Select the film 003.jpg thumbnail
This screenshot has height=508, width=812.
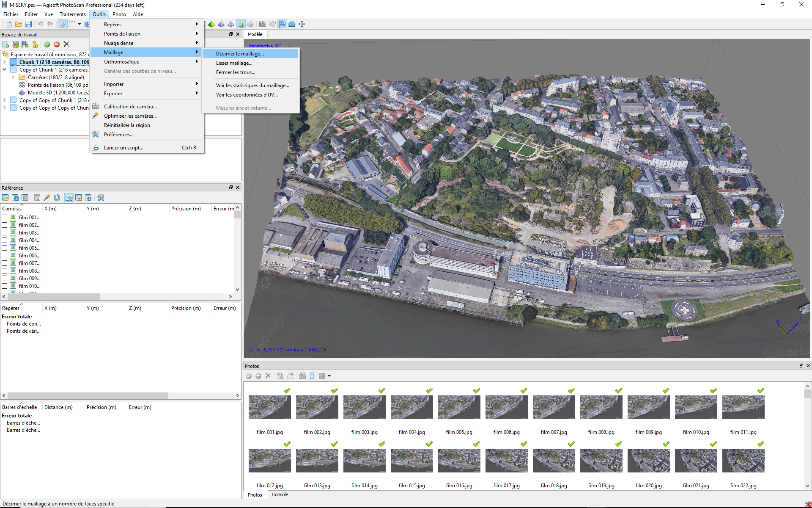pyautogui.click(x=364, y=407)
